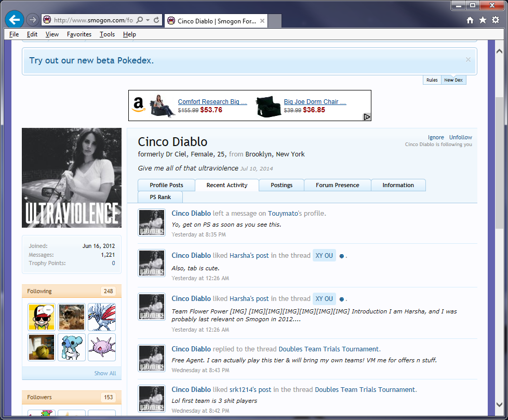Open the browser Home icon

pos(470,20)
